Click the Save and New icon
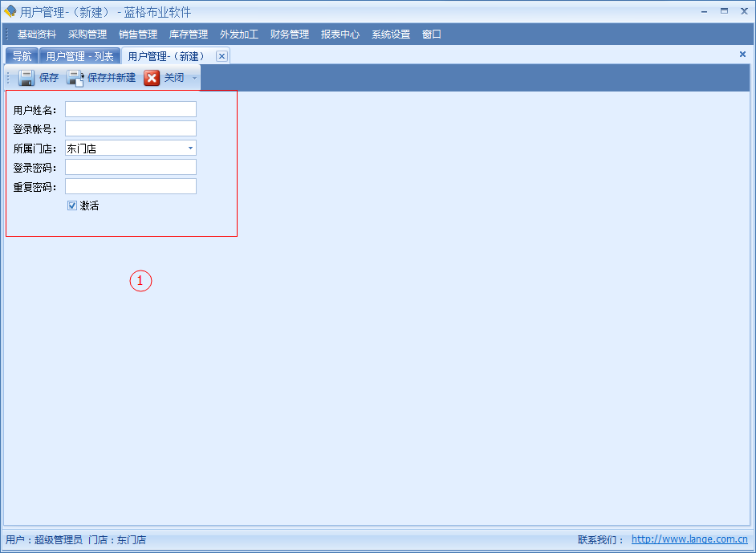This screenshot has width=756, height=553. [75, 78]
